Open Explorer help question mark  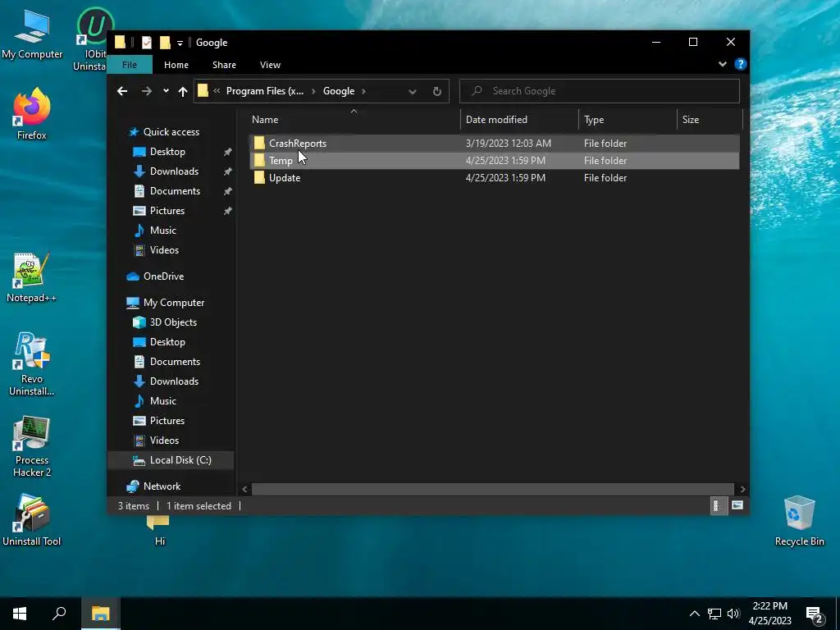741,64
